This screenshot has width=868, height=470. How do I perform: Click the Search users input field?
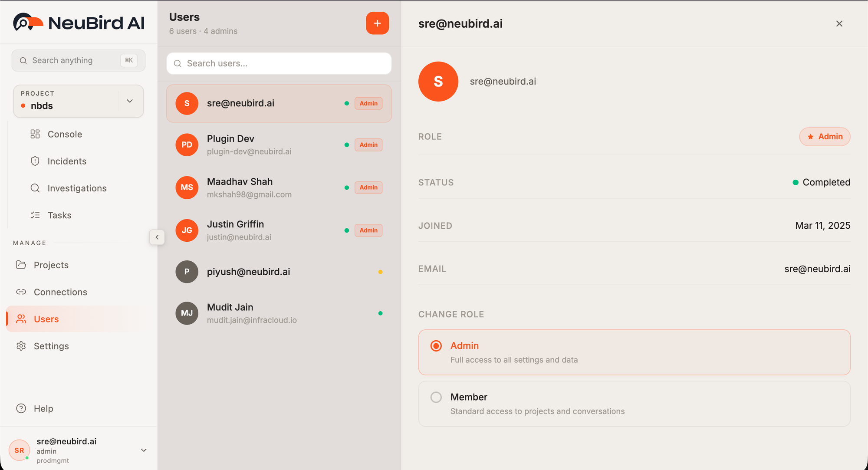click(x=279, y=63)
